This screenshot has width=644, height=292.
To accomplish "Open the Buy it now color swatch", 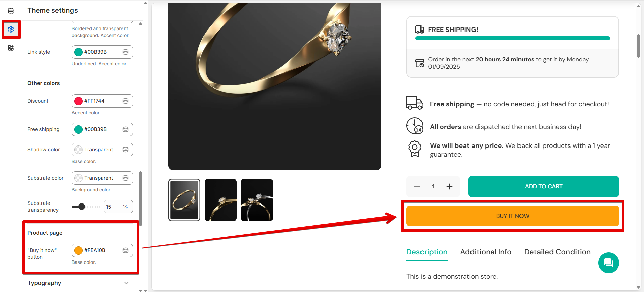I will coord(79,250).
